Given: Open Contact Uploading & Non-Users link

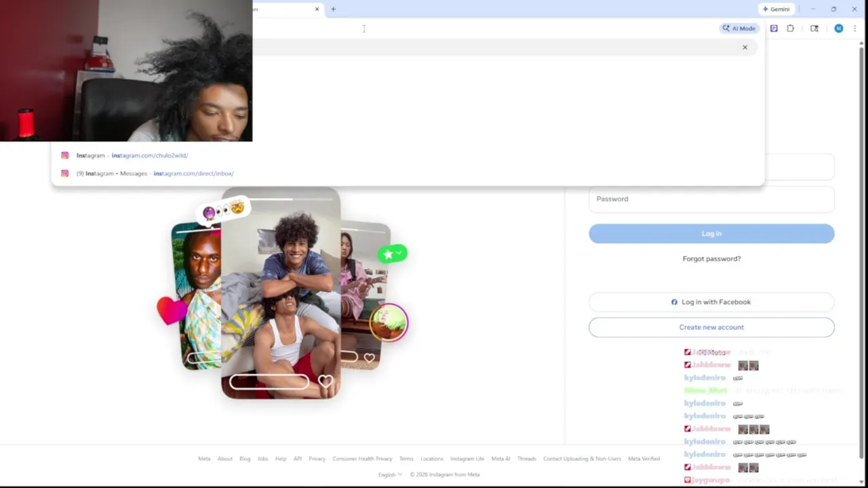Looking at the screenshot, I should click(x=582, y=459).
